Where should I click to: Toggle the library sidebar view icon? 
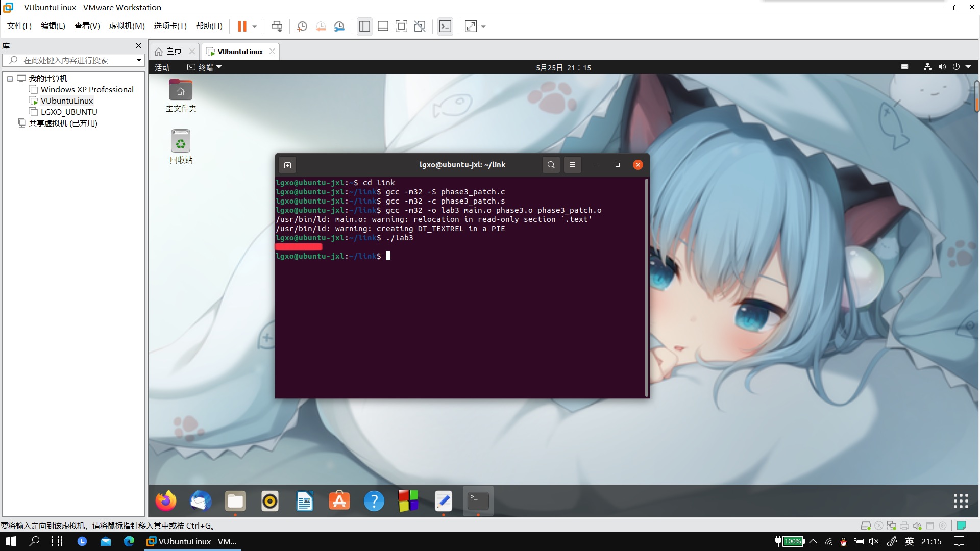[364, 26]
